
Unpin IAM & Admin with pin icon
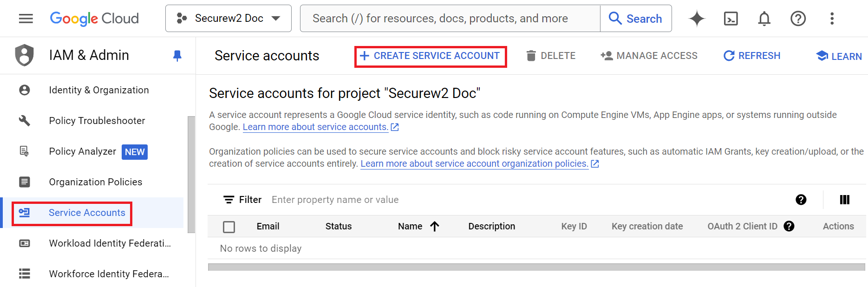(177, 56)
